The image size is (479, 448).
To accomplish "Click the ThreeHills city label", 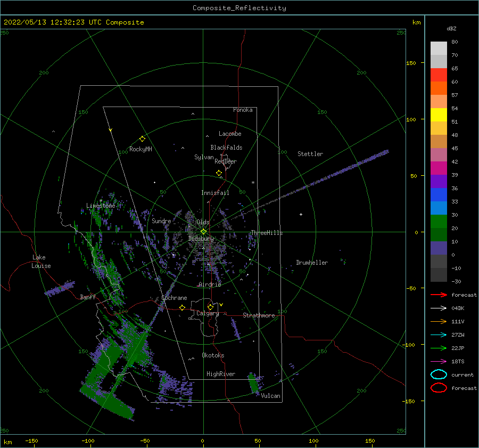I will [x=267, y=233].
